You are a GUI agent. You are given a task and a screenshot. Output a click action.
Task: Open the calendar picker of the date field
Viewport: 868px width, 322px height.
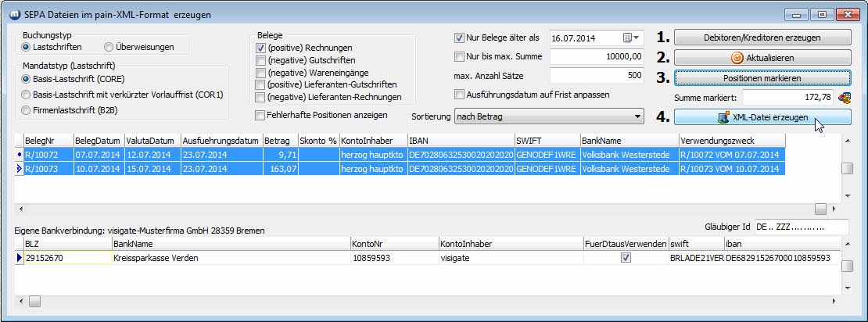[x=630, y=38]
